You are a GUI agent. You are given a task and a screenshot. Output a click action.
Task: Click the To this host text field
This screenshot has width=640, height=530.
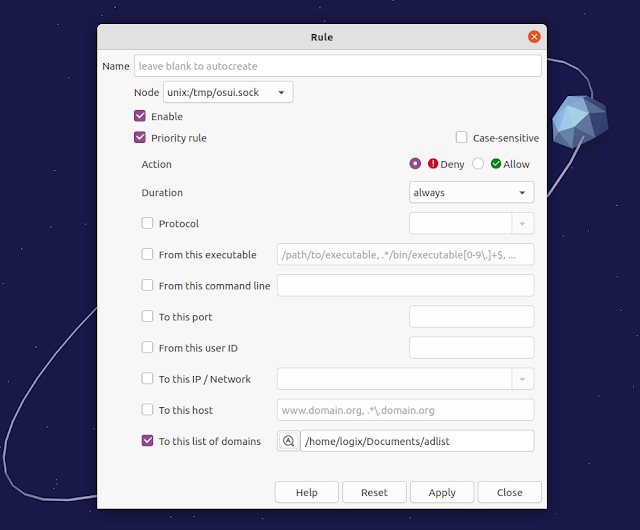pyautogui.click(x=405, y=410)
